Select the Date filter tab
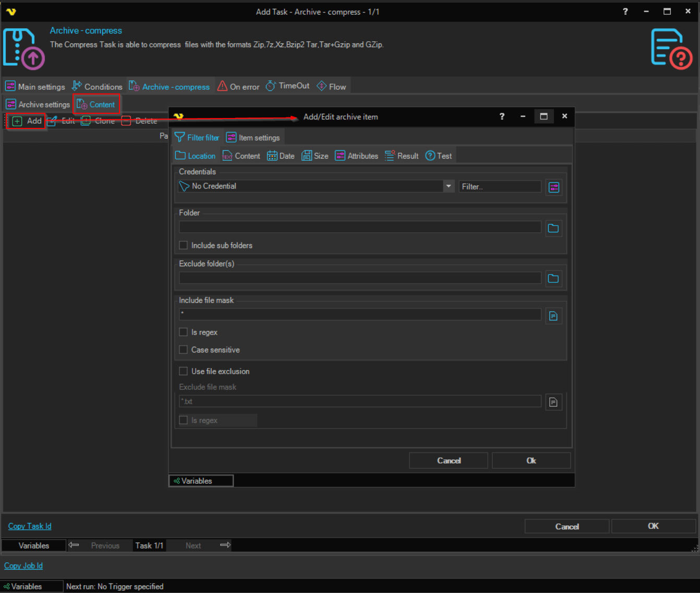 (281, 156)
